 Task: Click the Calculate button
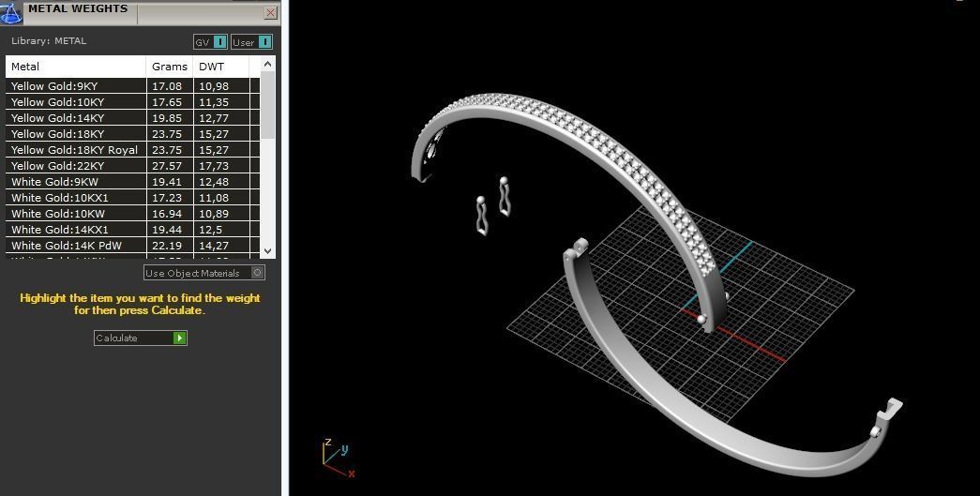tap(141, 338)
